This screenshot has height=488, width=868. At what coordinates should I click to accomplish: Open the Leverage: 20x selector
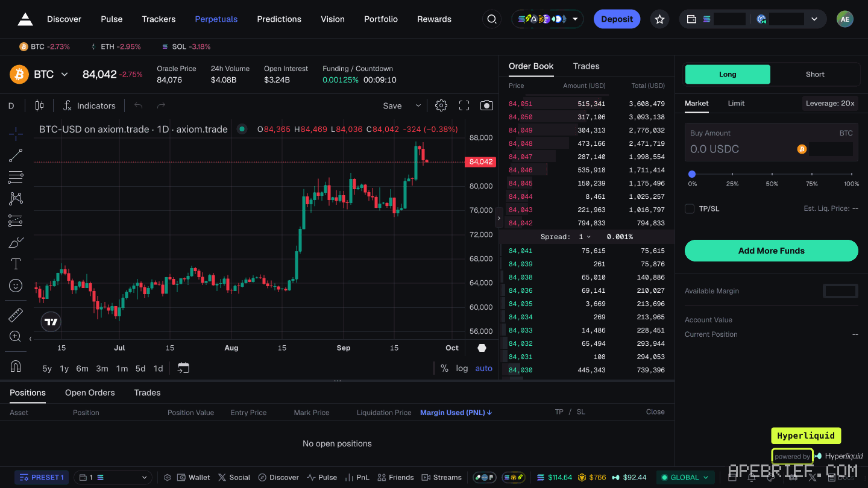pyautogui.click(x=830, y=103)
